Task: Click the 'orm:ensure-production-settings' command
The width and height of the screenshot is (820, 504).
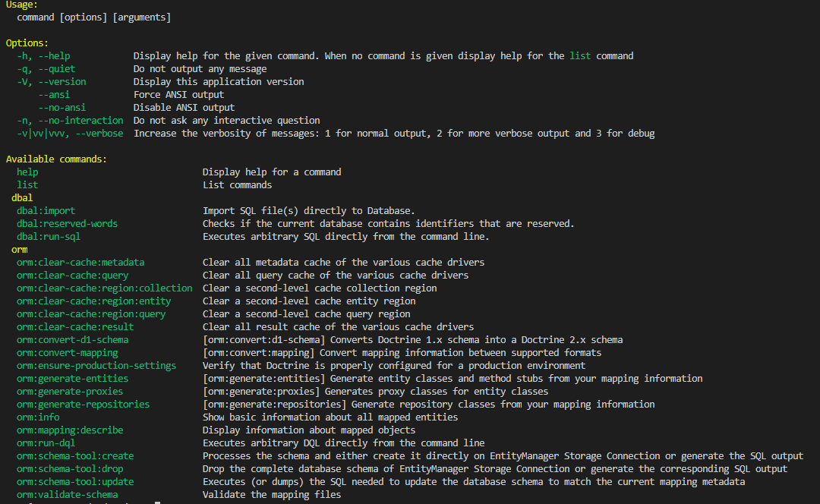Action: point(96,365)
